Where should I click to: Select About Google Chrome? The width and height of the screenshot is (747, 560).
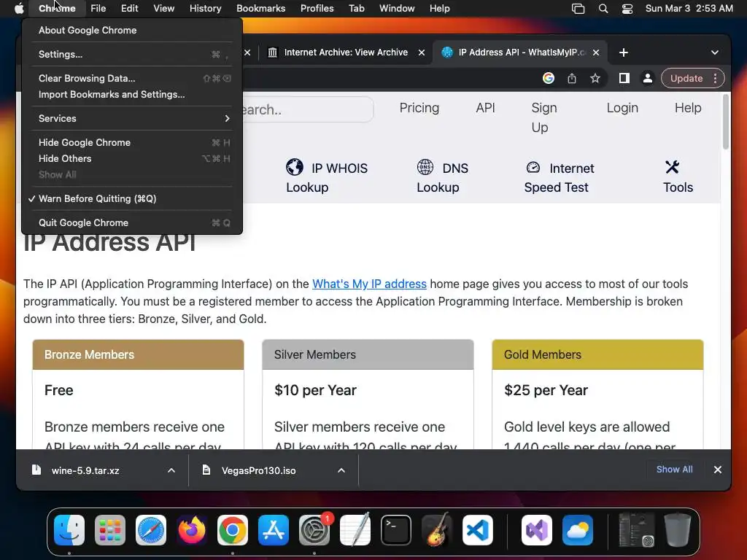click(x=132, y=30)
